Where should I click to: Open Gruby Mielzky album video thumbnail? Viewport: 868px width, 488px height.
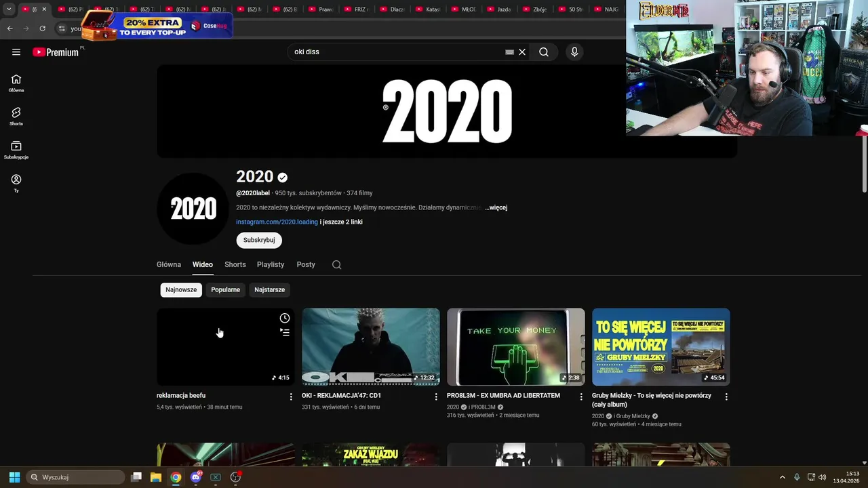click(x=661, y=347)
